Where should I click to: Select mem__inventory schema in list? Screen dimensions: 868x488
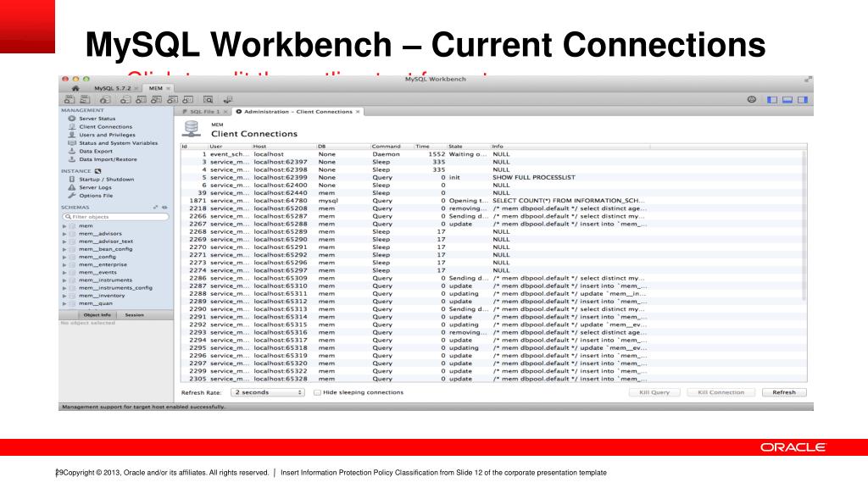click(102, 296)
